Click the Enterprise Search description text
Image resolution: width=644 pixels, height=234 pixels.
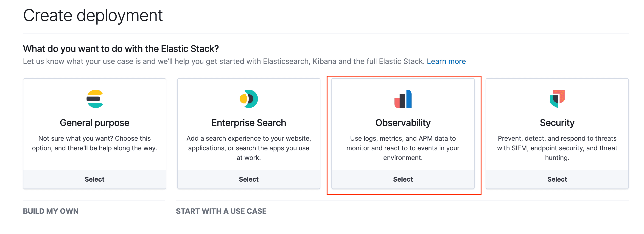249,148
